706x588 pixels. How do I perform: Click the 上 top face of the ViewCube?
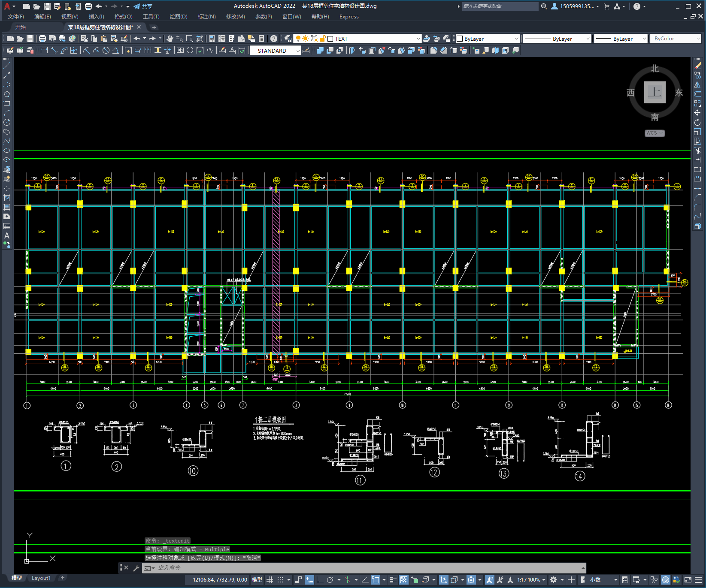click(x=654, y=92)
